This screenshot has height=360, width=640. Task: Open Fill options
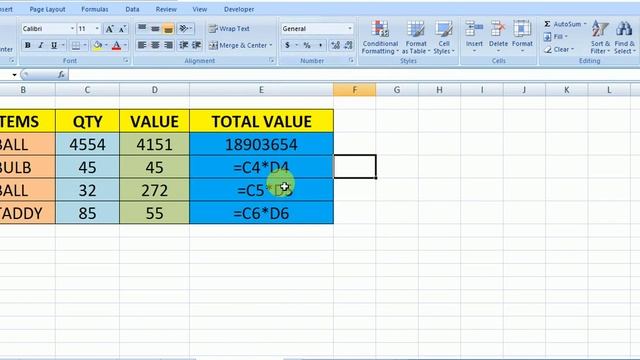point(556,37)
